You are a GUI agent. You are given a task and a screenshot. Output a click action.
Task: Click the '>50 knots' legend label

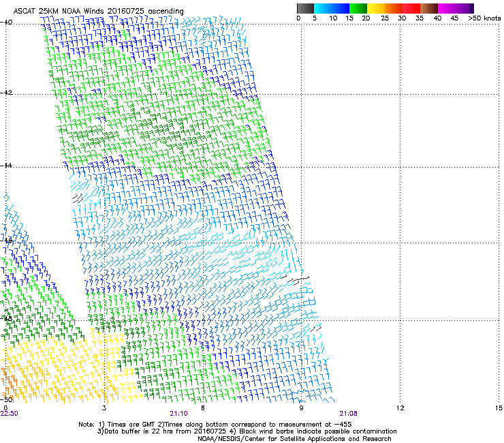click(484, 18)
